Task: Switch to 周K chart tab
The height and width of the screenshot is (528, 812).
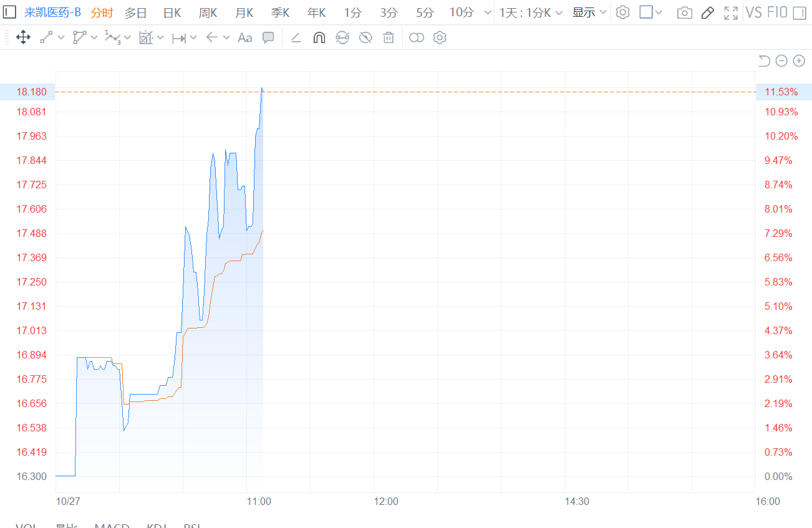Action: pyautogui.click(x=208, y=12)
